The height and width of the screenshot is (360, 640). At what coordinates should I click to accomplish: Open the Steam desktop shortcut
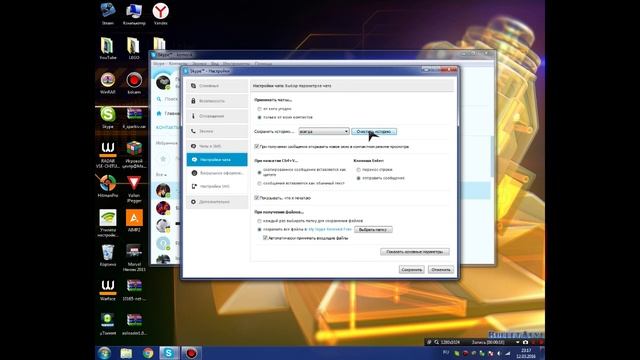pyautogui.click(x=108, y=13)
